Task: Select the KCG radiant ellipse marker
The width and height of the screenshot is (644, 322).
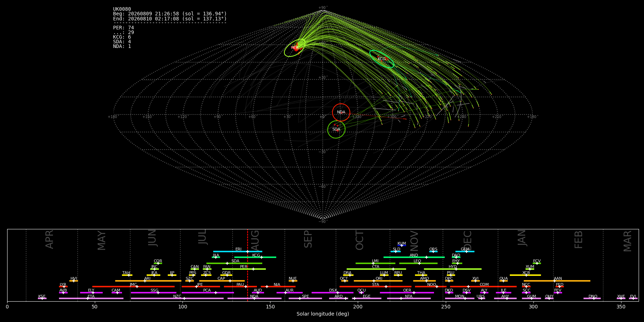Action: pyautogui.click(x=382, y=59)
